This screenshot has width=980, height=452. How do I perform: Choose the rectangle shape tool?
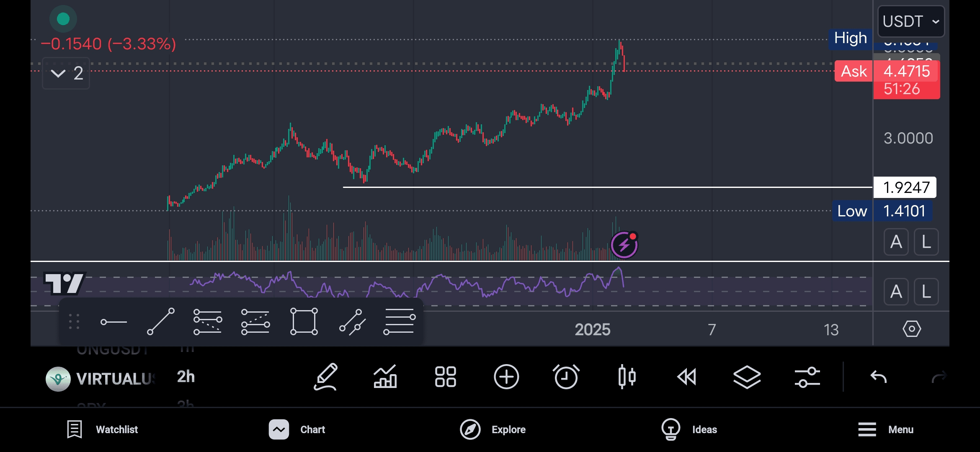[304, 322]
